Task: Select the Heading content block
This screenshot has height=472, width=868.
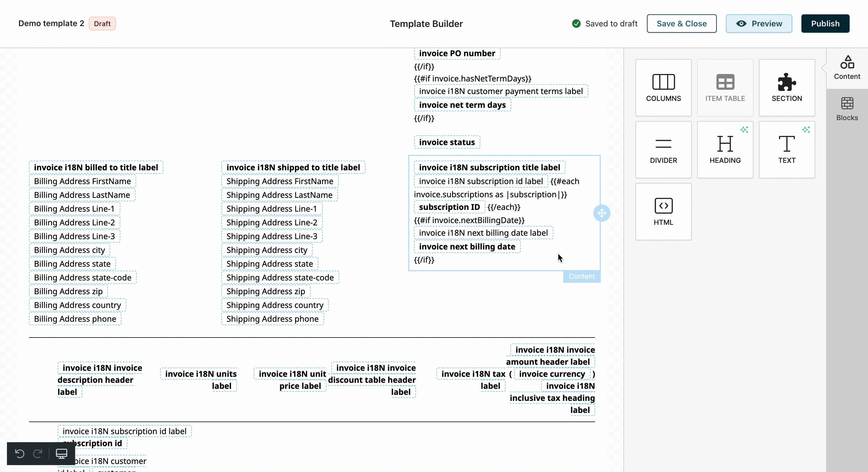Action: (725, 149)
